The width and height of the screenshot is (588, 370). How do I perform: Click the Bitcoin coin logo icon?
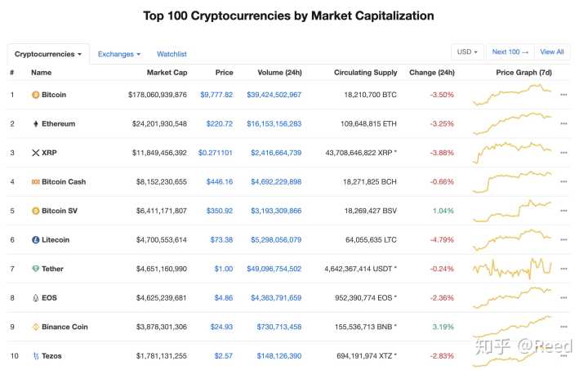[x=36, y=95]
